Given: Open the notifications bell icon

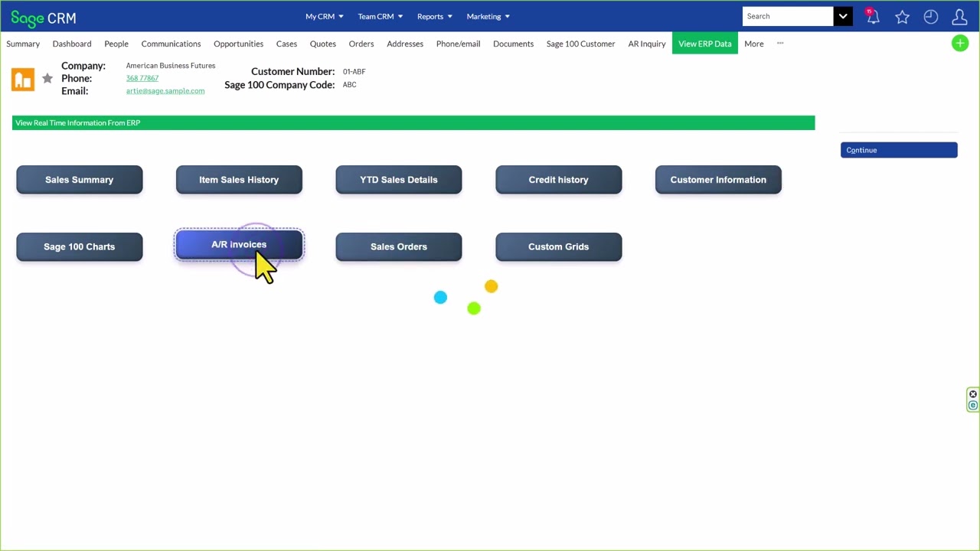Looking at the screenshot, I should pos(872,16).
